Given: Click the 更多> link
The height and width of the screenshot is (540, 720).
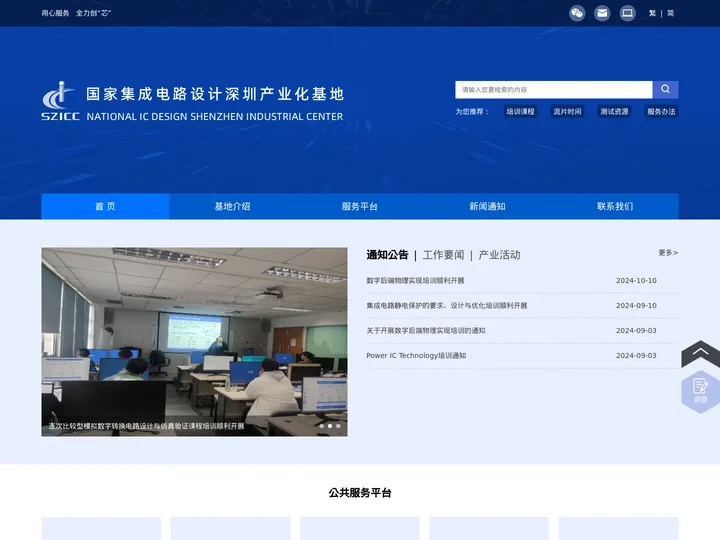Looking at the screenshot, I should tap(668, 253).
